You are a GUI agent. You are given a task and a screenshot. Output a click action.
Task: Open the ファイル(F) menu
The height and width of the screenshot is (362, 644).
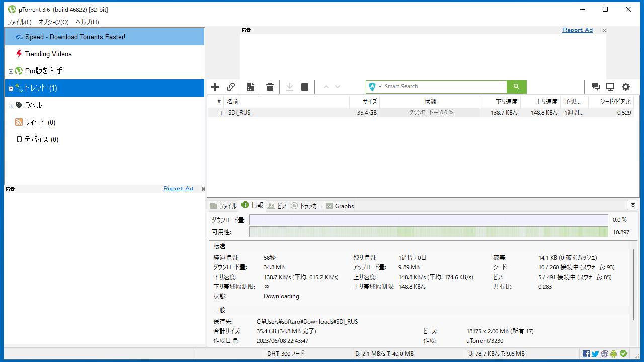click(19, 22)
